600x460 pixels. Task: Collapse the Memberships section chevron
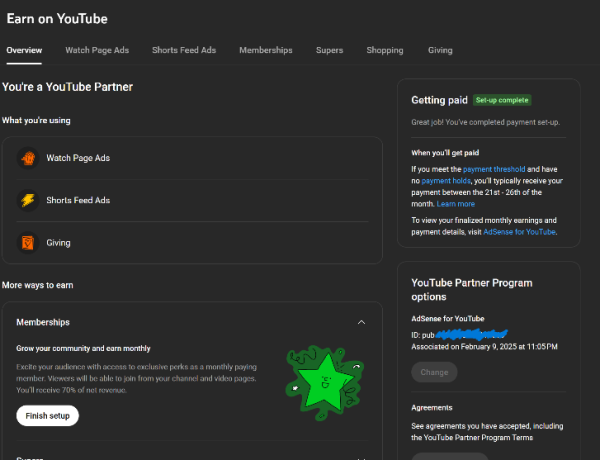(361, 323)
